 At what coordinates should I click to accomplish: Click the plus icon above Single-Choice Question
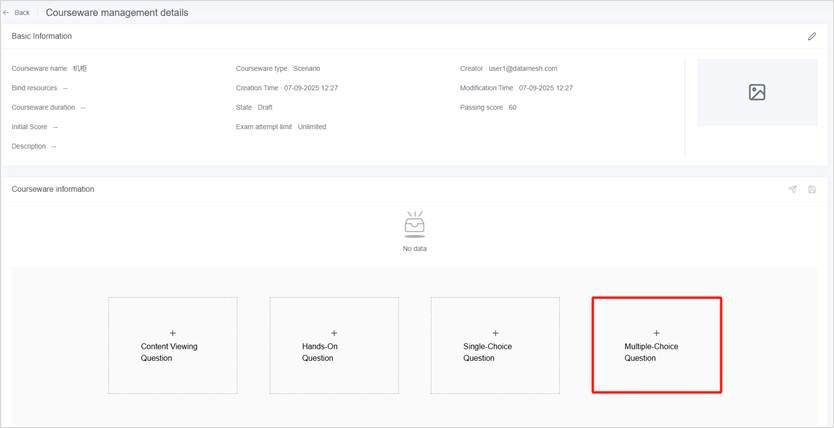[495, 333]
